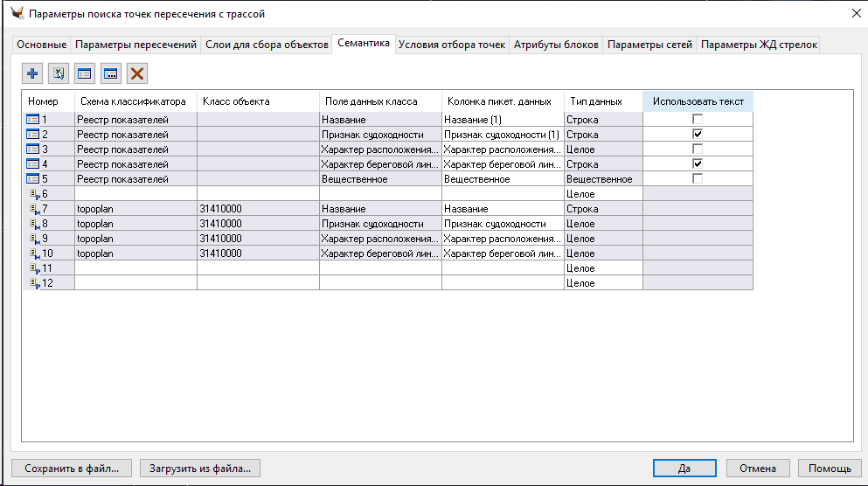Select 'topoplan' cell in row 10
868x486 pixels.
[x=135, y=253]
